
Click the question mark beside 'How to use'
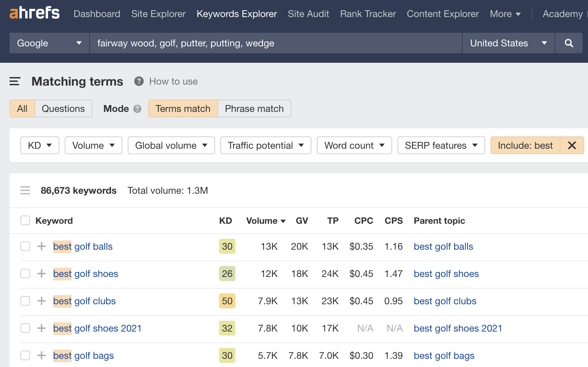pyautogui.click(x=139, y=81)
